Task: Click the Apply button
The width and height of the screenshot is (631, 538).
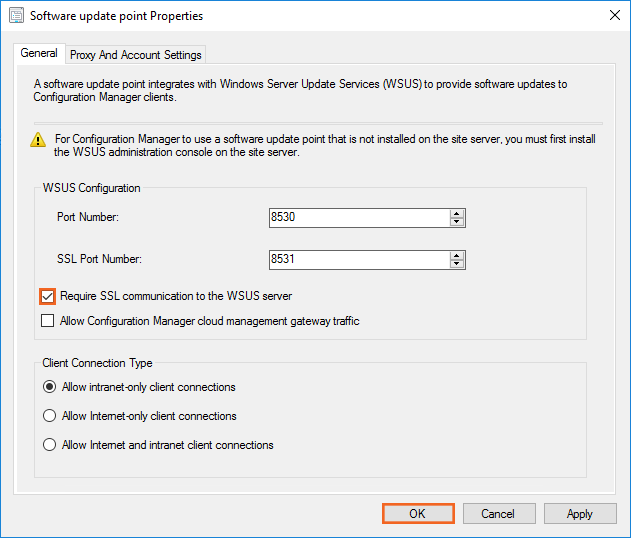Action: (580, 513)
